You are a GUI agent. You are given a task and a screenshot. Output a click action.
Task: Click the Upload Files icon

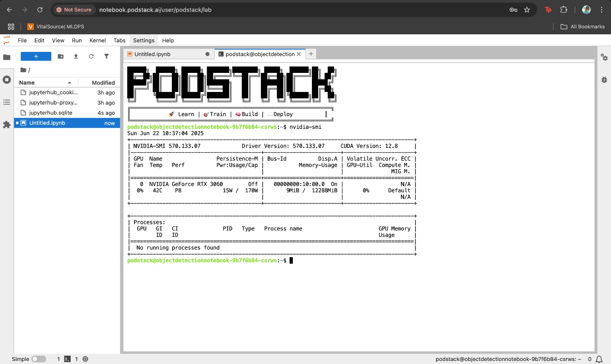76,56
